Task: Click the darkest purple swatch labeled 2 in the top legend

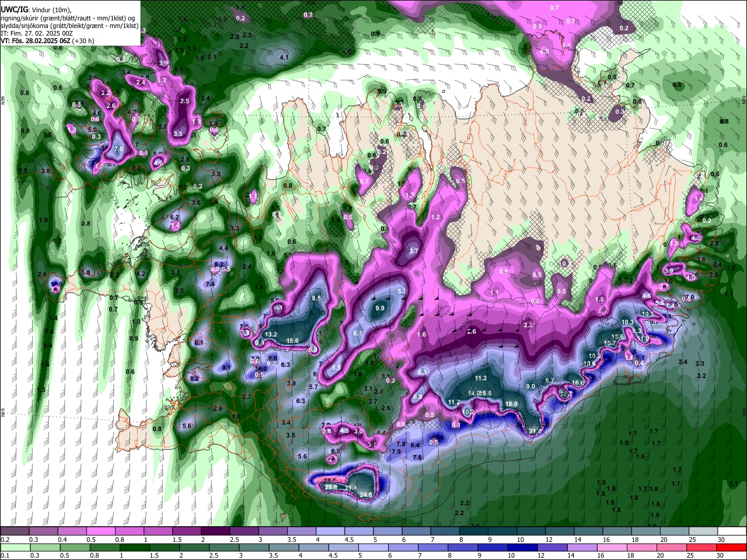Action: [x=215, y=531]
